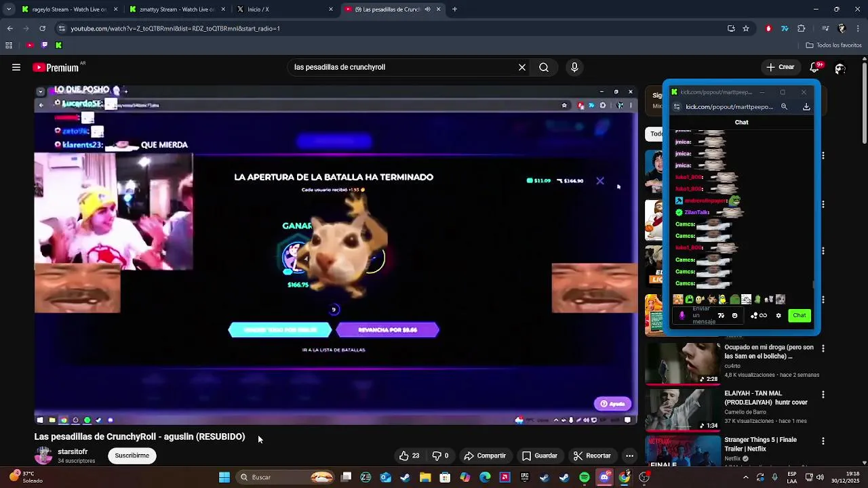
Task: Go back in Chrome browser history
Action: (x=9, y=28)
